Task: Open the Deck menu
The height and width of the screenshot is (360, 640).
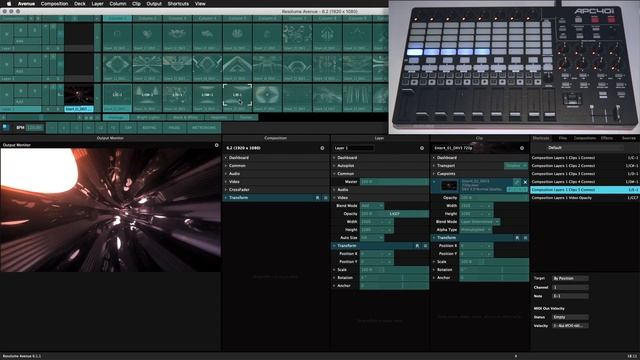Action: coord(80,4)
